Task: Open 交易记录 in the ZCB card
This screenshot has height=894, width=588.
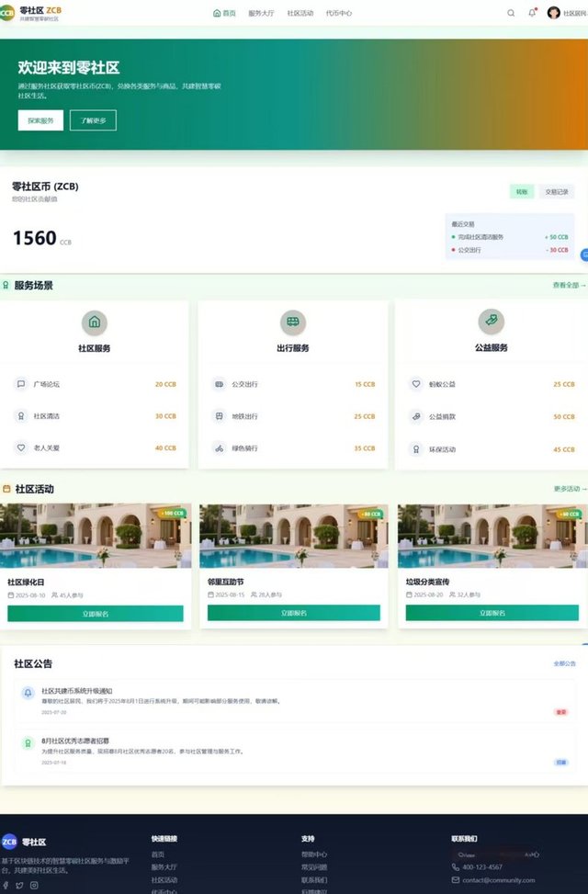Action: tap(557, 191)
